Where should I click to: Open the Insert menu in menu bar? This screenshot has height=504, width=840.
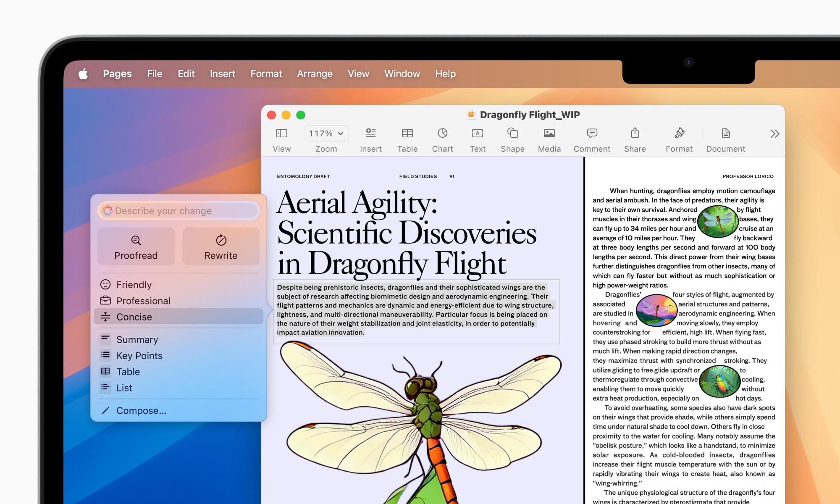223,74
